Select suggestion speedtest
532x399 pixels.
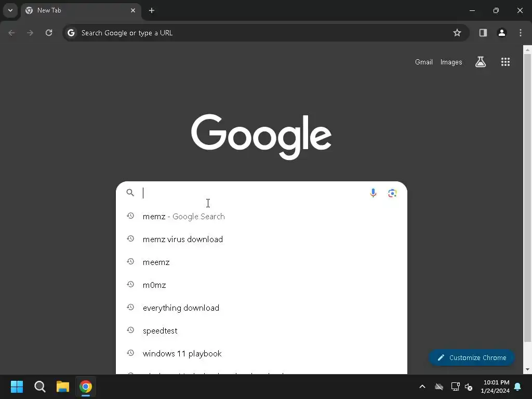click(262, 331)
